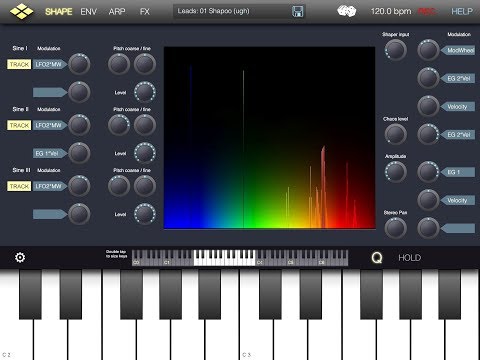
Task: Open the ENV tab
Action: tap(89, 12)
